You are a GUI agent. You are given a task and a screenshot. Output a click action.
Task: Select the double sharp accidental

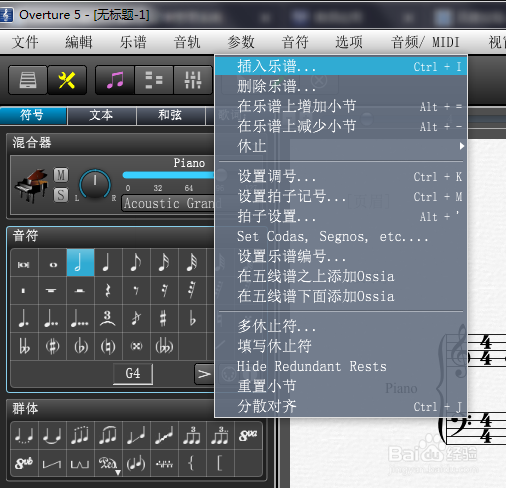[136, 346]
